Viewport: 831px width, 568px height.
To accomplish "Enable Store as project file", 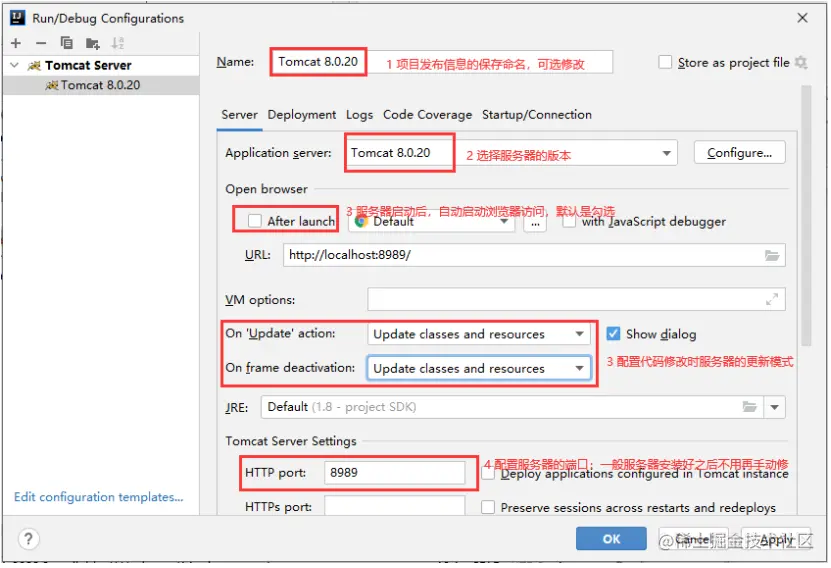I will click(x=665, y=62).
